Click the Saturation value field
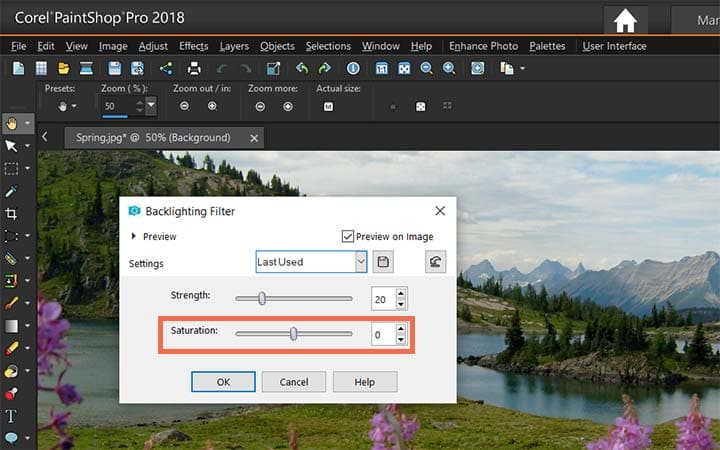Viewport: 720px width, 450px height. pos(383,335)
